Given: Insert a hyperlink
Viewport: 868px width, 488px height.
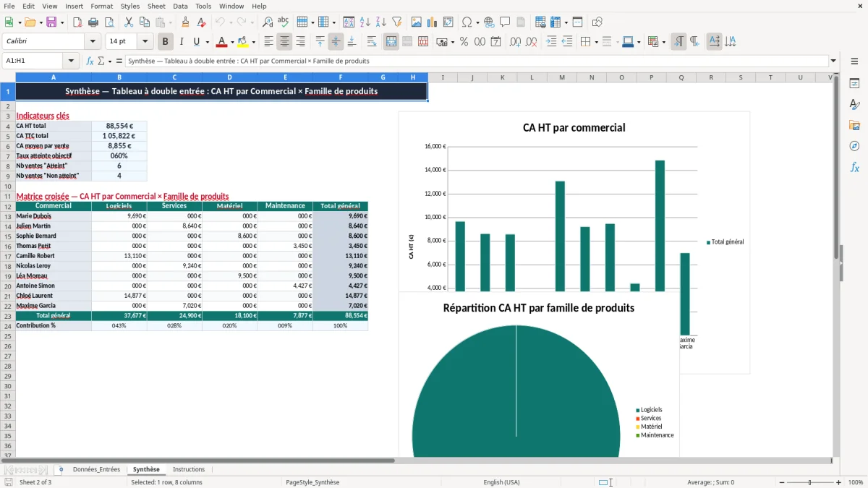Looking at the screenshot, I should pos(489,22).
